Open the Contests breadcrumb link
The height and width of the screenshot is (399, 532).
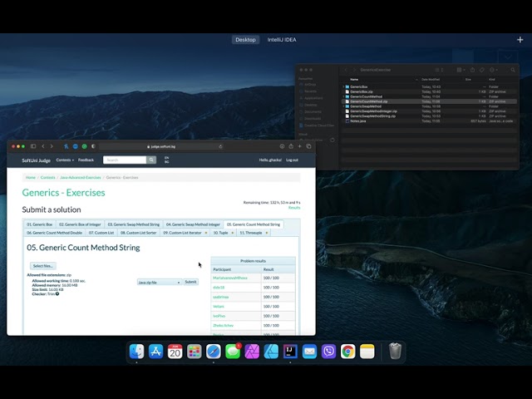click(x=48, y=177)
